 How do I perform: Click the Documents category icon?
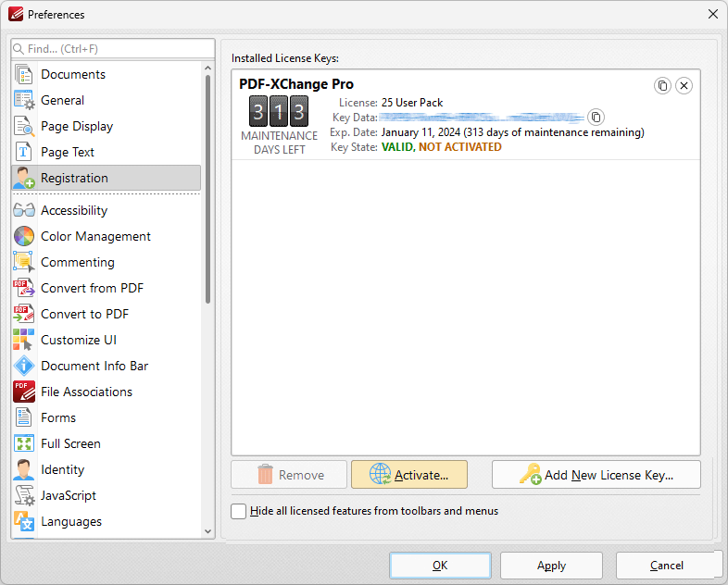point(24,74)
